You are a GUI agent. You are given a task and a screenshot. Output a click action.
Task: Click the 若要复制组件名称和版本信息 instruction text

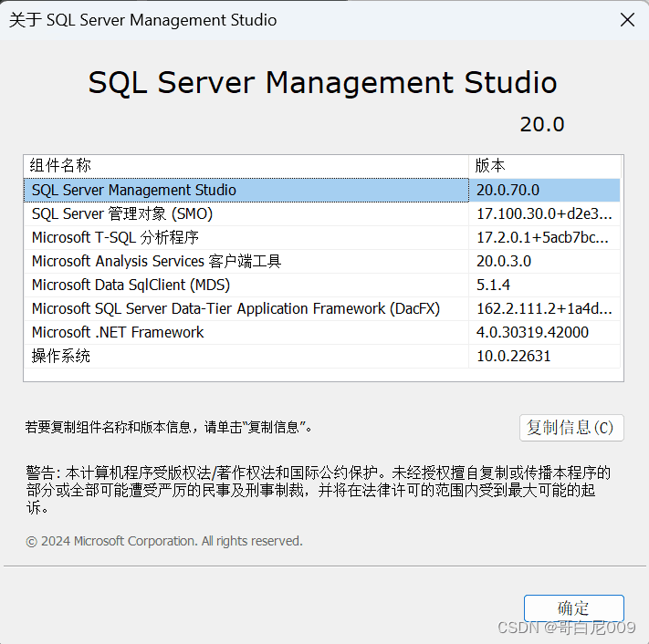tap(169, 427)
